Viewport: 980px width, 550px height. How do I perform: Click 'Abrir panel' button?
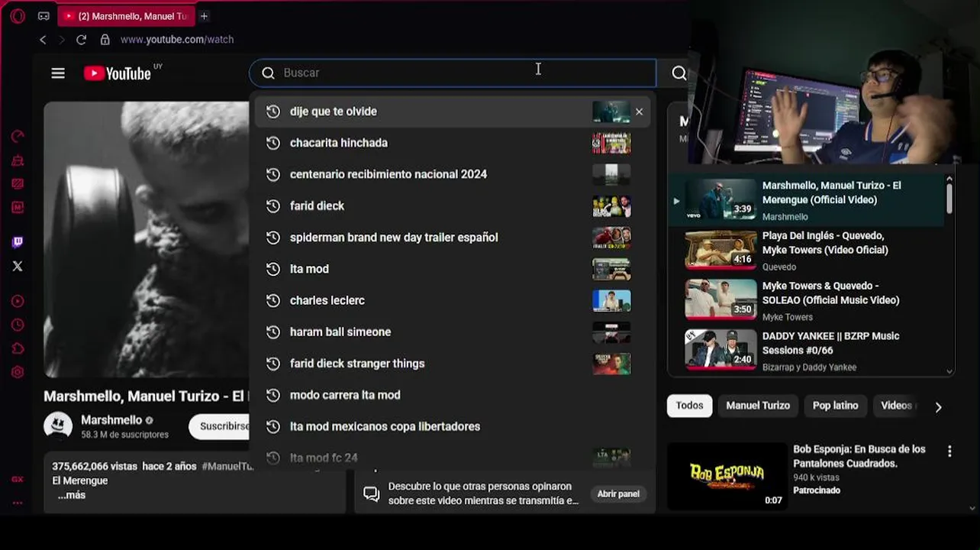[618, 494]
